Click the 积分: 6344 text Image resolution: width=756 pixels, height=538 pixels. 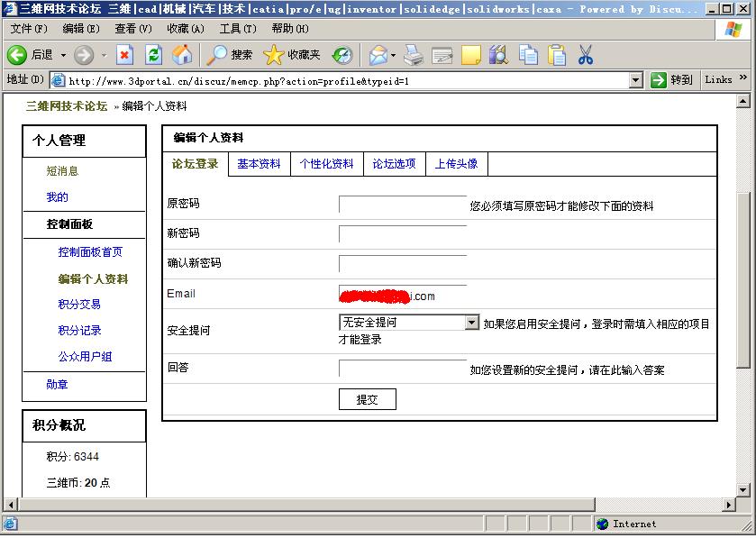(x=72, y=457)
